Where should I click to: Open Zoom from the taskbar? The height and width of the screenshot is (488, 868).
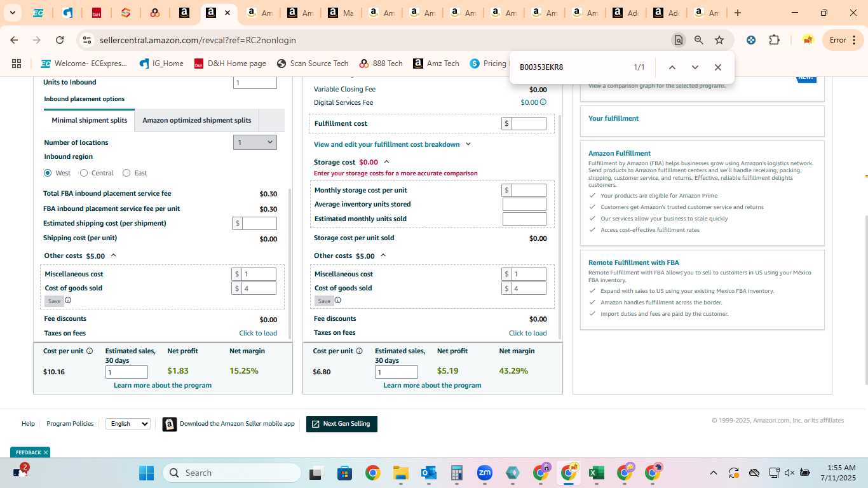click(x=485, y=473)
